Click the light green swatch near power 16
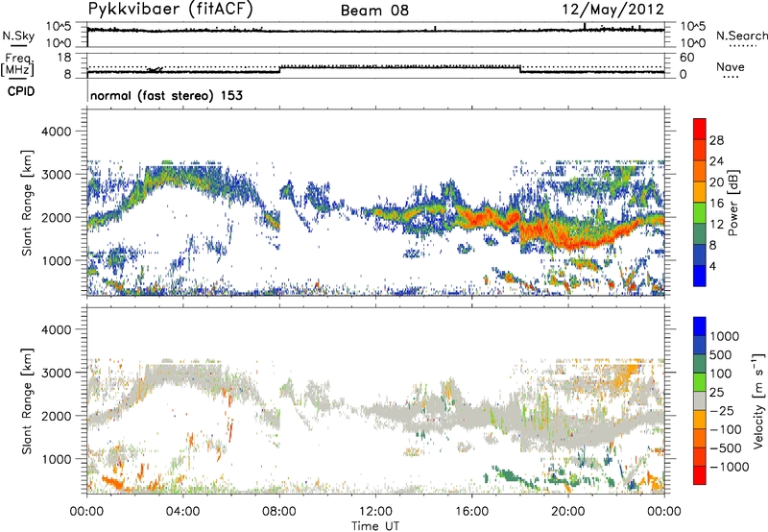Image resolution: width=768 pixels, height=532 pixels. tap(700, 212)
